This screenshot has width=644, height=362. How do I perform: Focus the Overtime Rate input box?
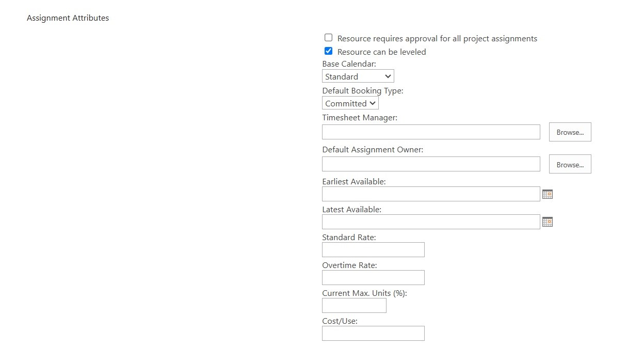[373, 278]
